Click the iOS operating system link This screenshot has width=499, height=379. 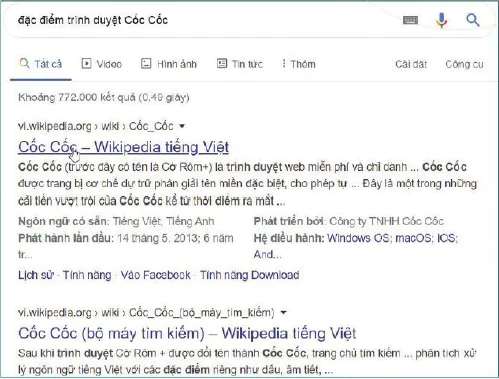[447, 238]
